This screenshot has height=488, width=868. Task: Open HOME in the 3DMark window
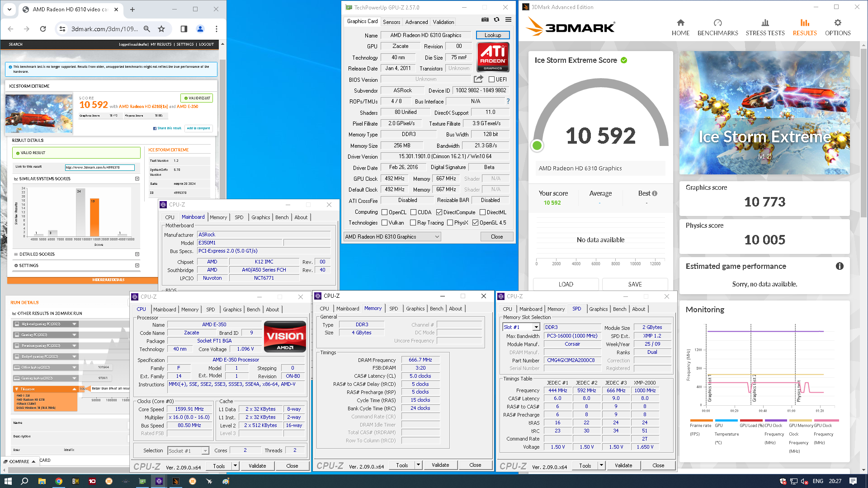[x=680, y=27]
